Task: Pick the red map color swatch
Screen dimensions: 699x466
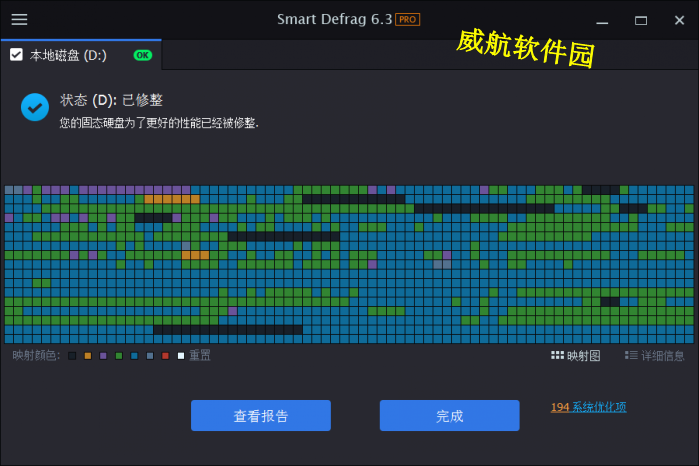Action: [165, 355]
